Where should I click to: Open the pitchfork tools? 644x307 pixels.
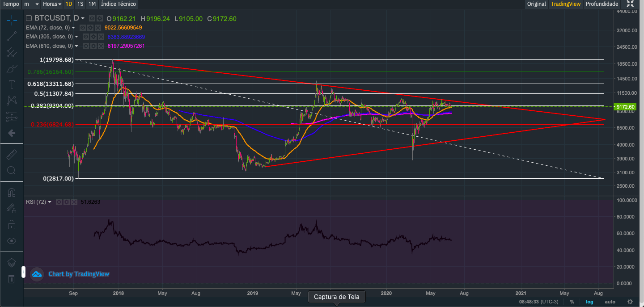coord(12,53)
